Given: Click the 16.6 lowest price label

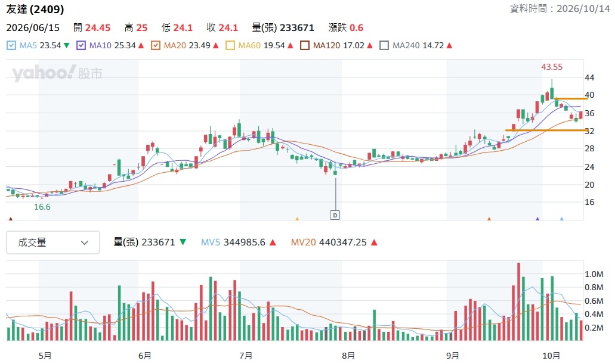Looking at the screenshot, I should [42, 207].
